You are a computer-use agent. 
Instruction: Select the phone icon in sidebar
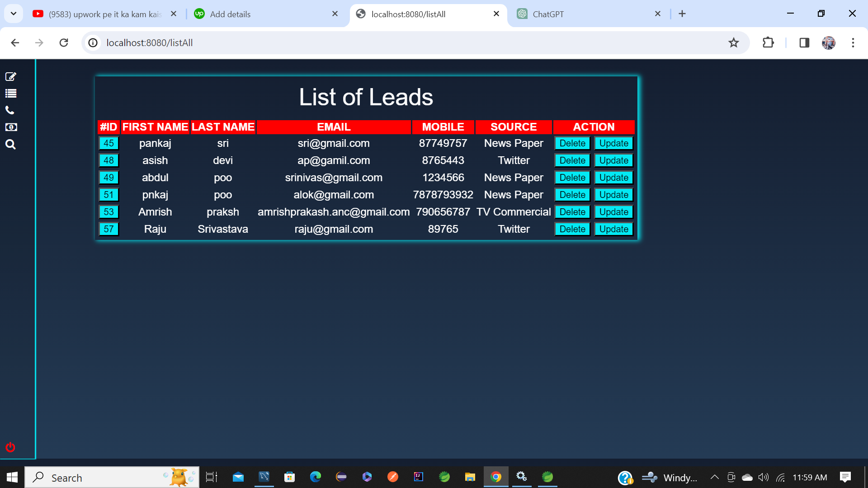coord(10,110)
